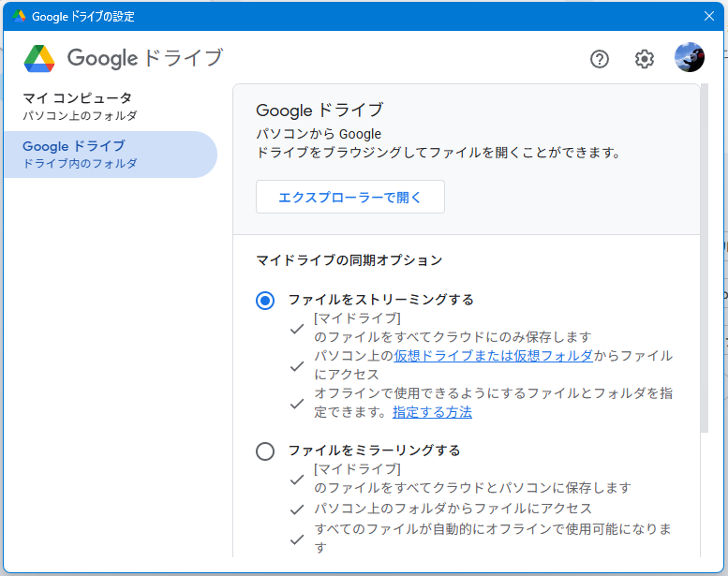Image resolution: width=728 pixels, height=576 pixels.
Task: Click the マイドライブの同期オプション heading
Action: (x=349, y=260)
